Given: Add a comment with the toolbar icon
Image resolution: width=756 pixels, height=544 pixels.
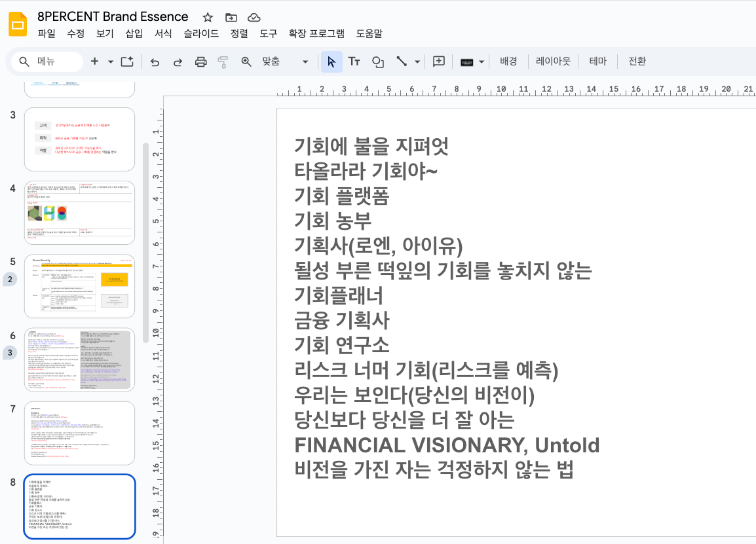Looking at the screenshot, I should (439, 61).
